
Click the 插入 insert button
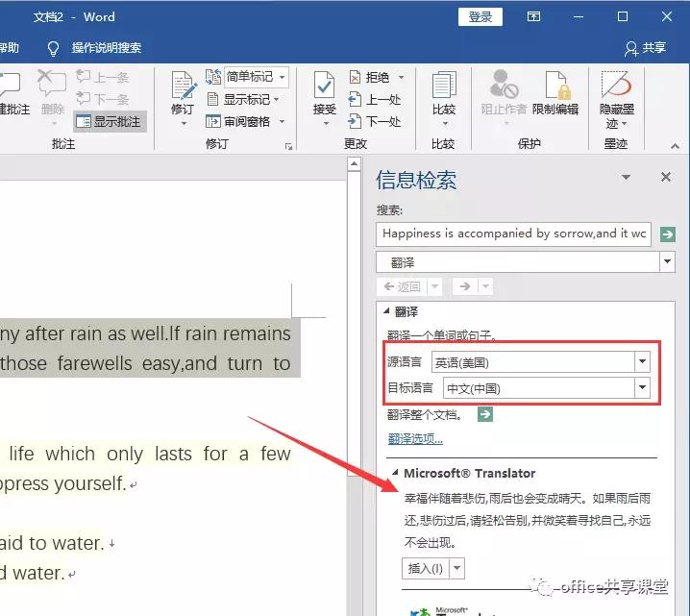425,569
